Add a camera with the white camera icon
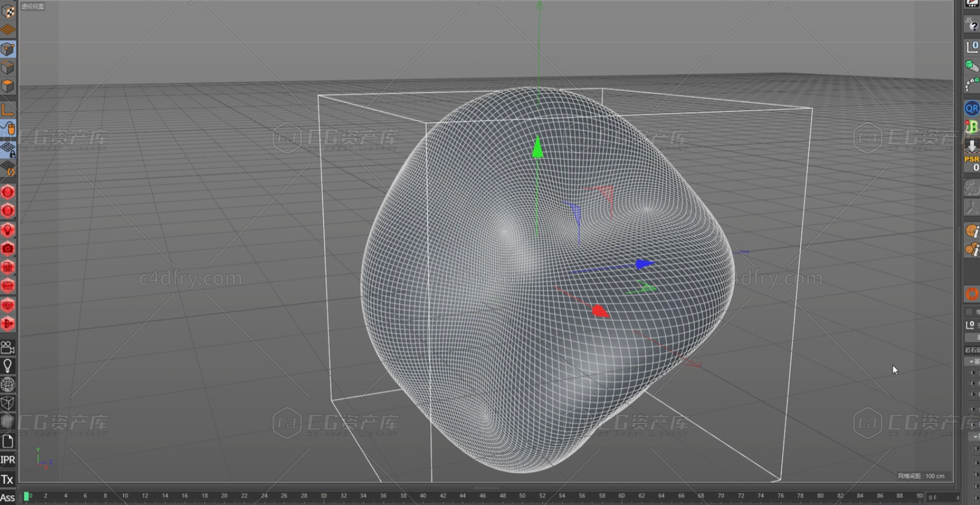Image resolution: width=980 pixels, height=505 pixels. point(8,348)
